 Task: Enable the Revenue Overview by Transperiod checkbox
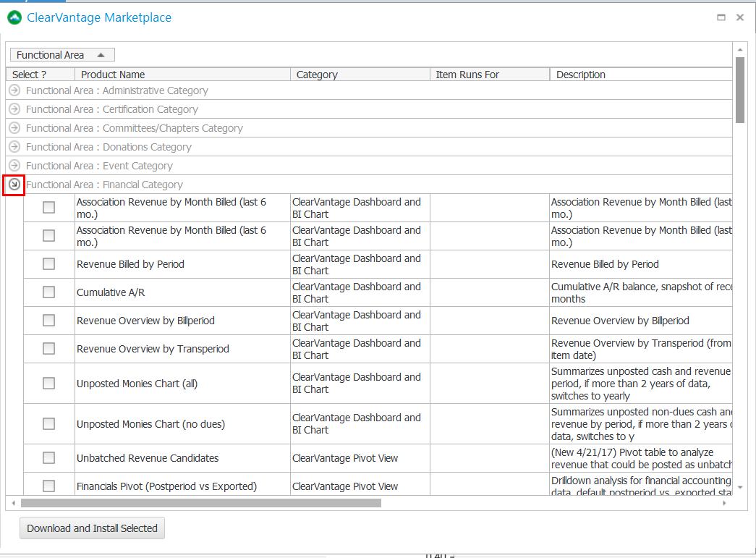click(x=48, y=349)
